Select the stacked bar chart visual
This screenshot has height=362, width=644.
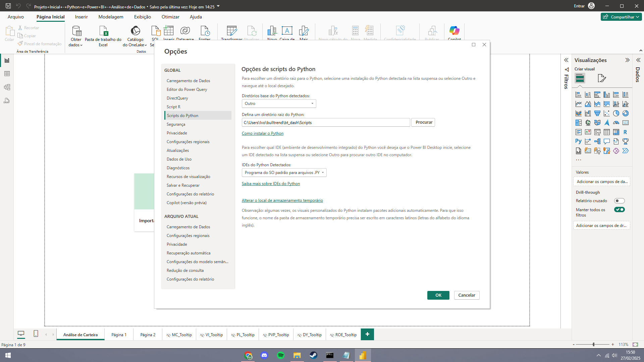click(x=579, y=95)
